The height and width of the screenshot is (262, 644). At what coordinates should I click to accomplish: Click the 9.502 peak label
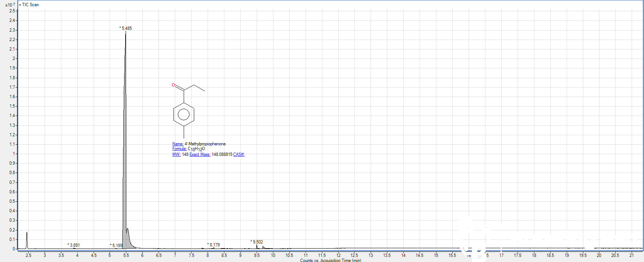point(258,242)
